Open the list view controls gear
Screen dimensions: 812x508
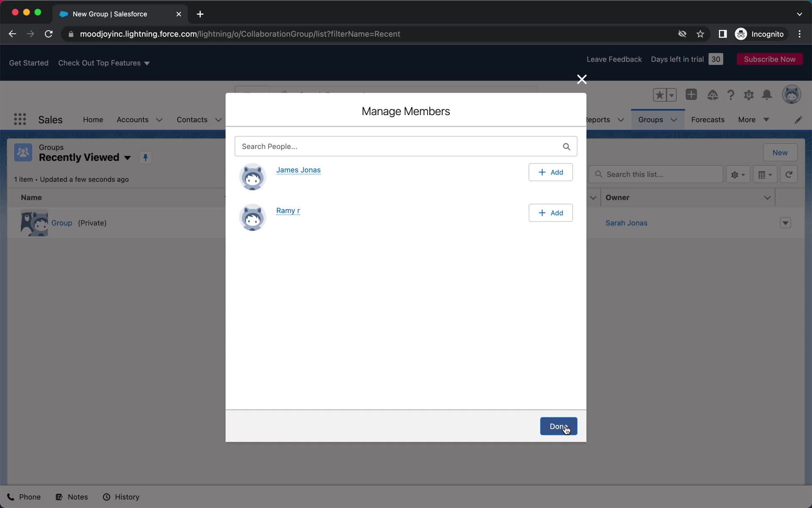point(738,174)
